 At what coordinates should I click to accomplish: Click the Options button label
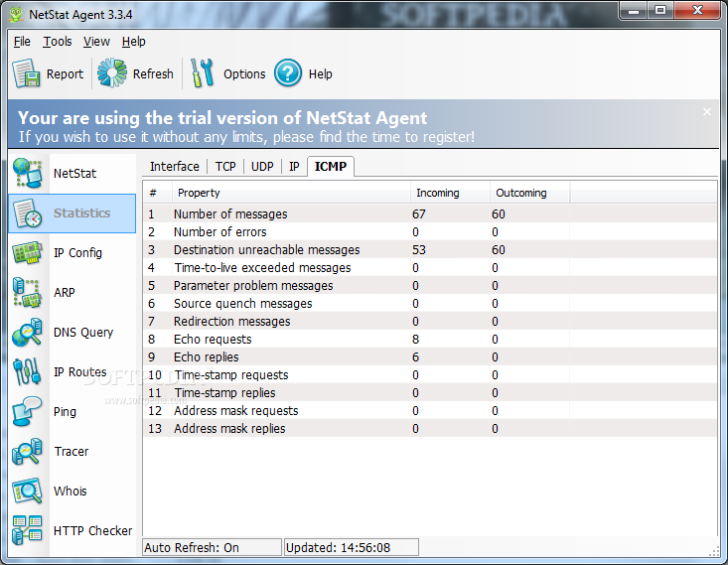point(244,73)
